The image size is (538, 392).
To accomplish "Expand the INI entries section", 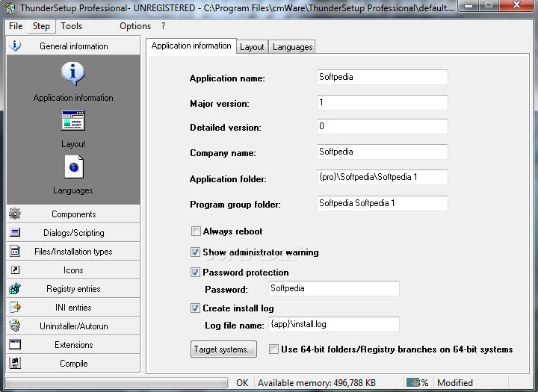I will click(73, 308).
